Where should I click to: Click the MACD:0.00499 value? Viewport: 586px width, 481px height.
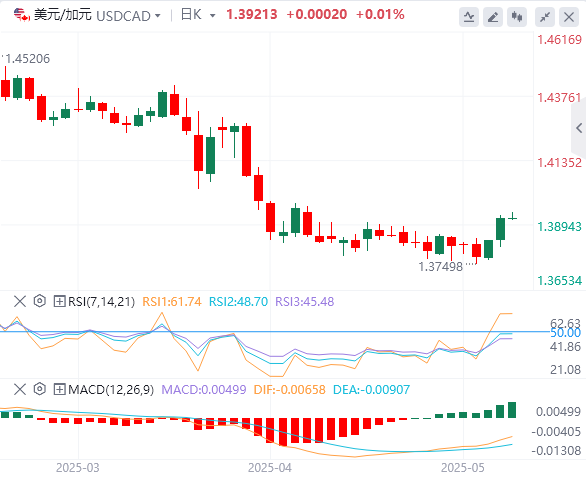click(x=204, y=390)
